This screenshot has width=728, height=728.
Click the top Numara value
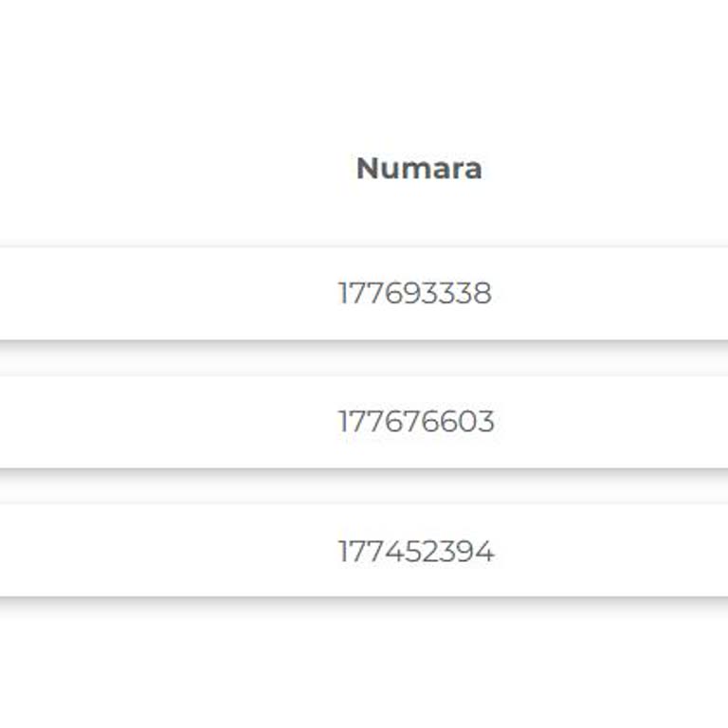[415, 294]
